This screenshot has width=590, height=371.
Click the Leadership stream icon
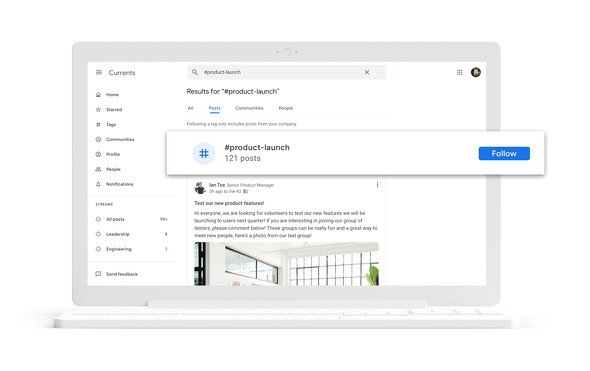tap(98, 234)
